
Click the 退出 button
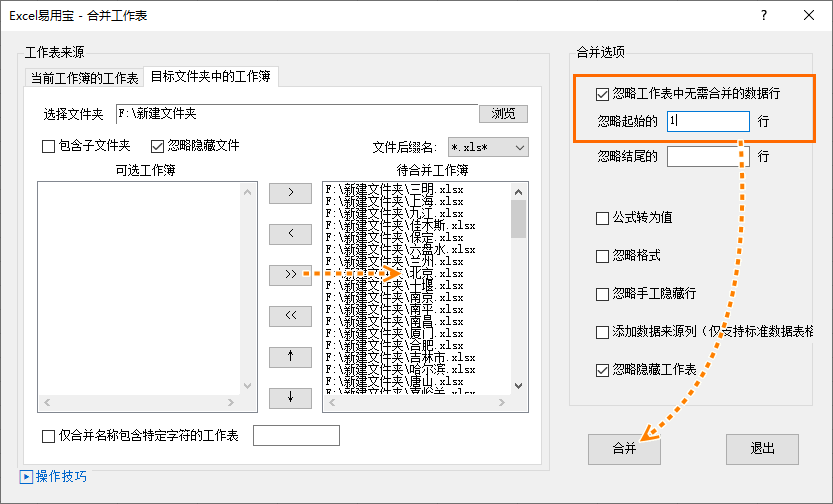point(762,449)
